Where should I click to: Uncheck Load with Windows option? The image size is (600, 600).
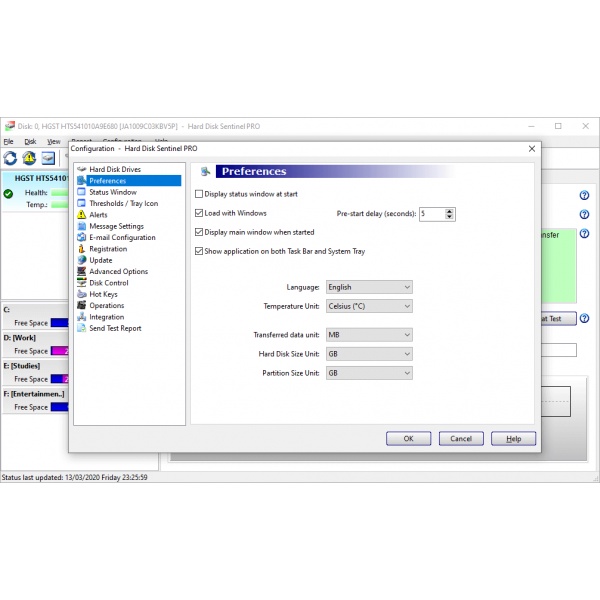(199, 213)
